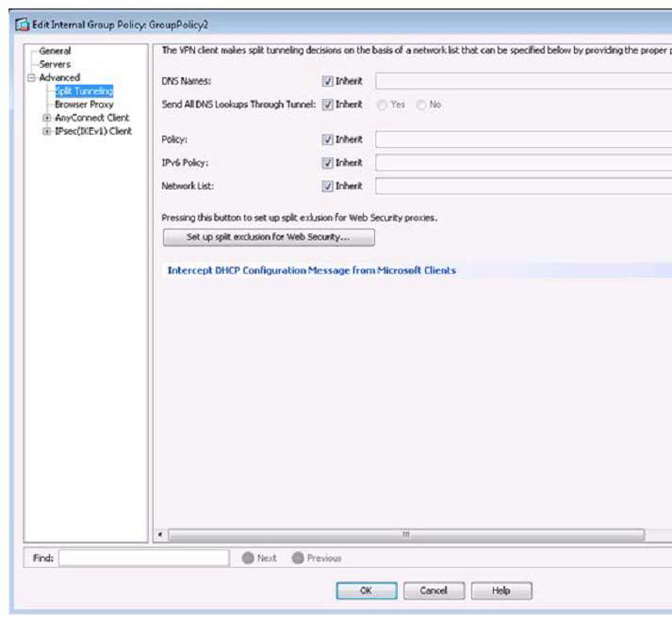Screen dimensions: 672x617
Task: Click in the Find text field
Action: coord(144,558)
